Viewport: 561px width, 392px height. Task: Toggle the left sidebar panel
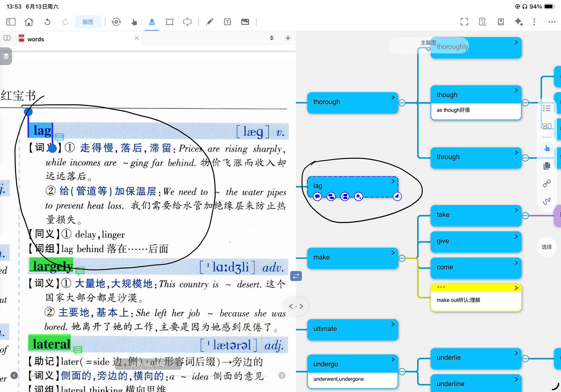pos(11,22)
